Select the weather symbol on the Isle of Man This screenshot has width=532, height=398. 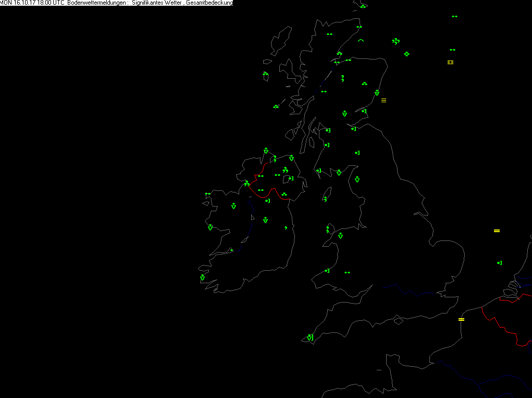[x=325, y=199]
